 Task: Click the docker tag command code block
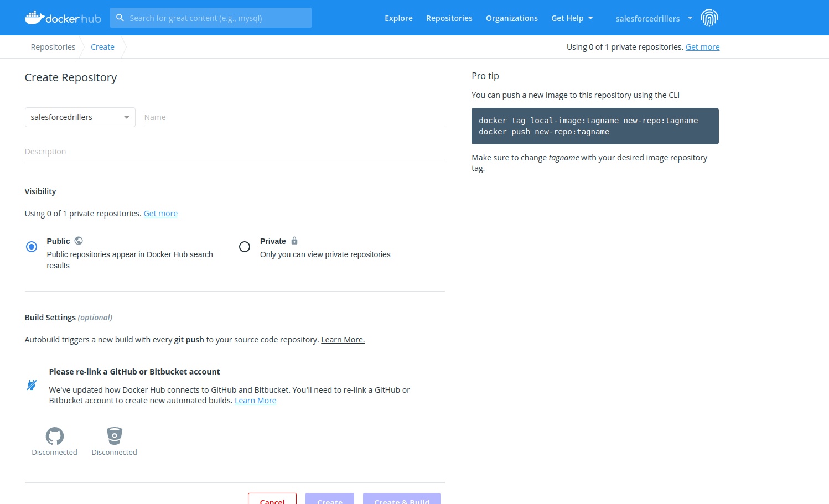(595, 126)
